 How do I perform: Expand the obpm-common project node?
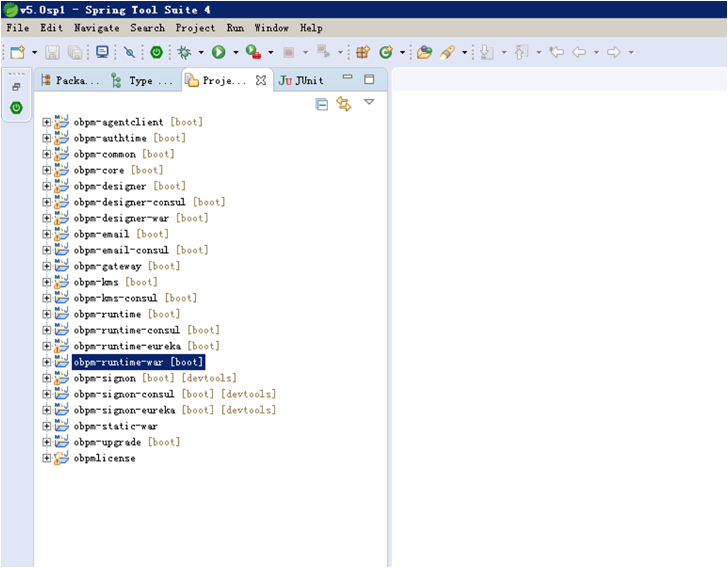pyautogui.click(x=47, y=154)
